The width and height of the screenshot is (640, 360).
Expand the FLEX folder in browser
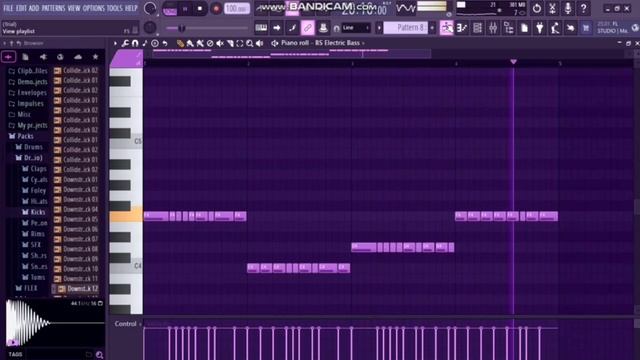tap(27, 288)
